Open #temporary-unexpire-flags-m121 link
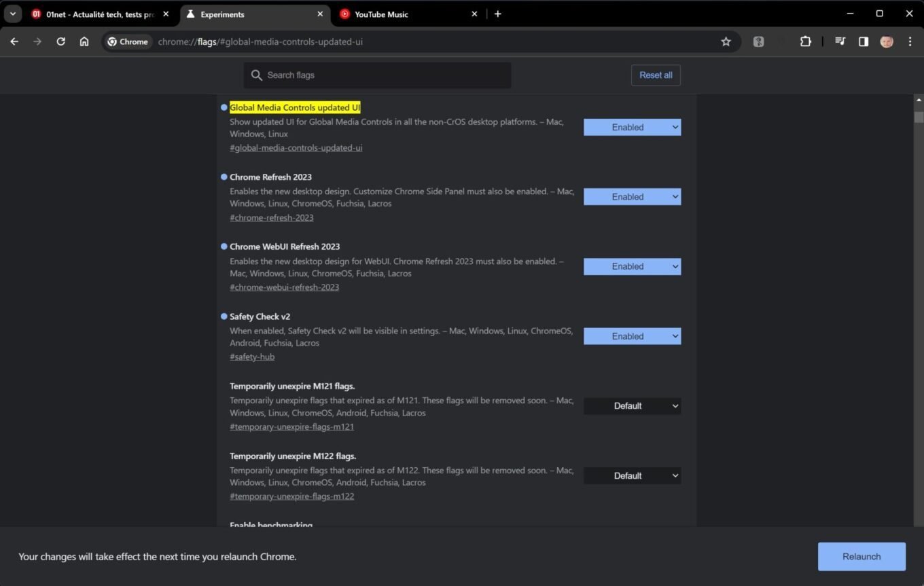This screenshot has width=924, height=586. click(x=291, y=427)
